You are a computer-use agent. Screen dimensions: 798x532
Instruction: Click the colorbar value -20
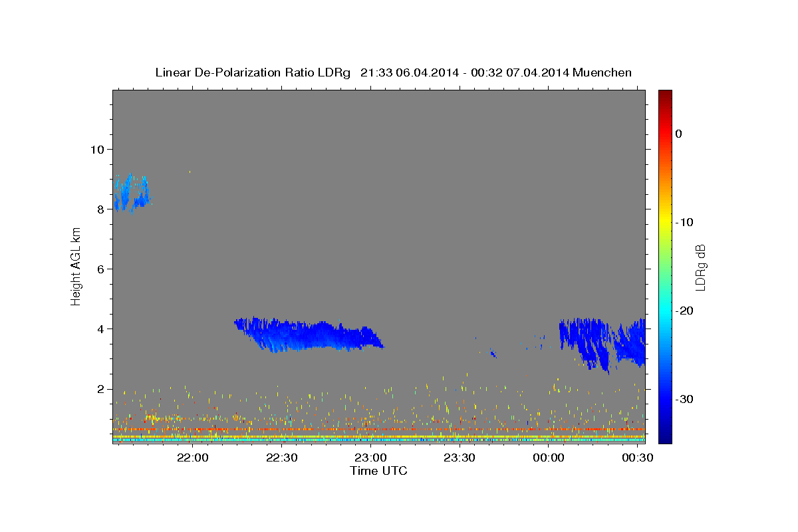(685, 311)
